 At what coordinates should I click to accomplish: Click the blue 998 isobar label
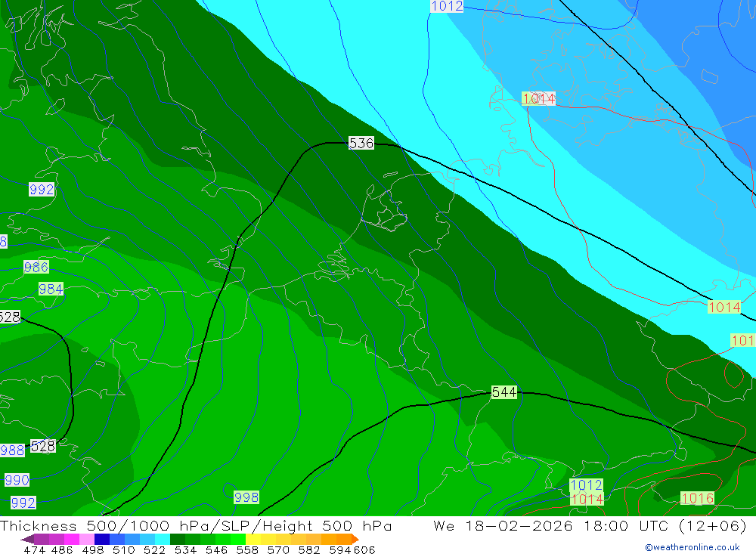[x=246, y=497]
